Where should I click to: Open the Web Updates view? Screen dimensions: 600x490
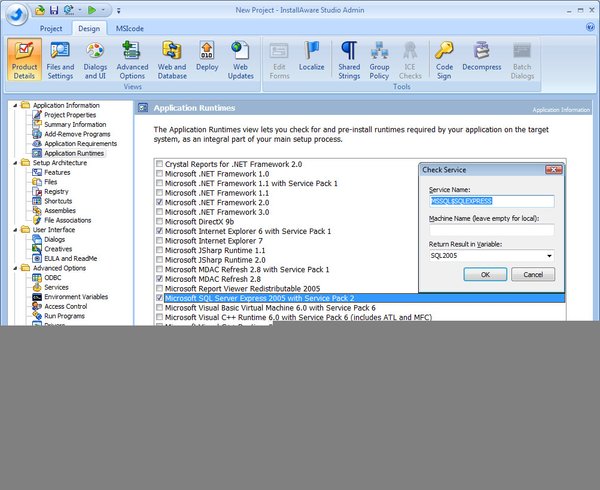coord(241,60)
